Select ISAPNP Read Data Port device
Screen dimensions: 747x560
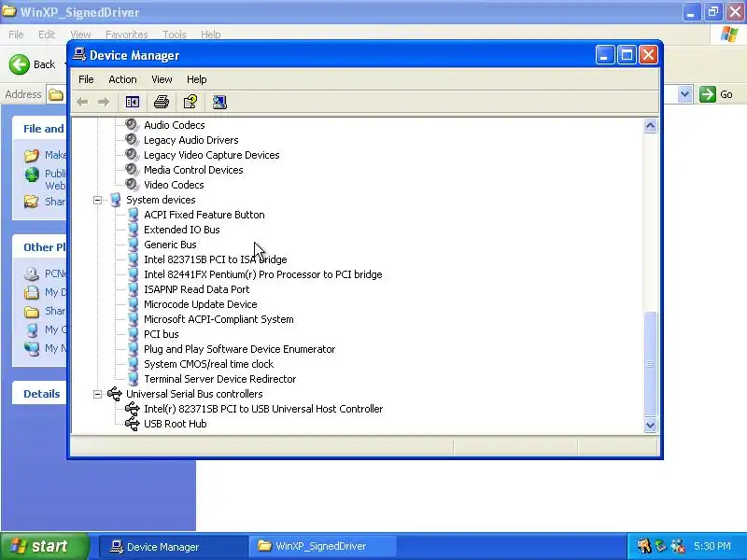pyautogui.click(x=196, y=289)
